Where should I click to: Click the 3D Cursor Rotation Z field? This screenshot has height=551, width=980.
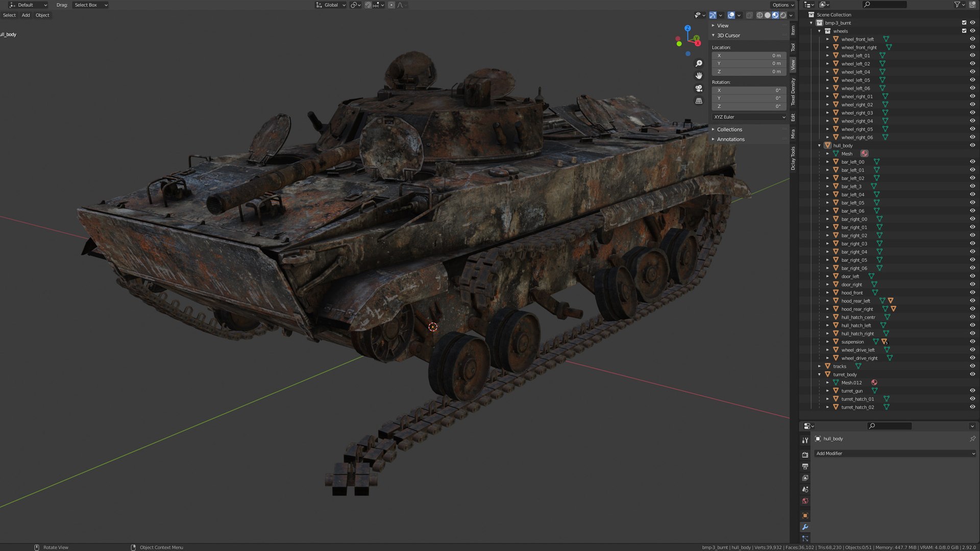pyautogui.click(x=749, y=107)
